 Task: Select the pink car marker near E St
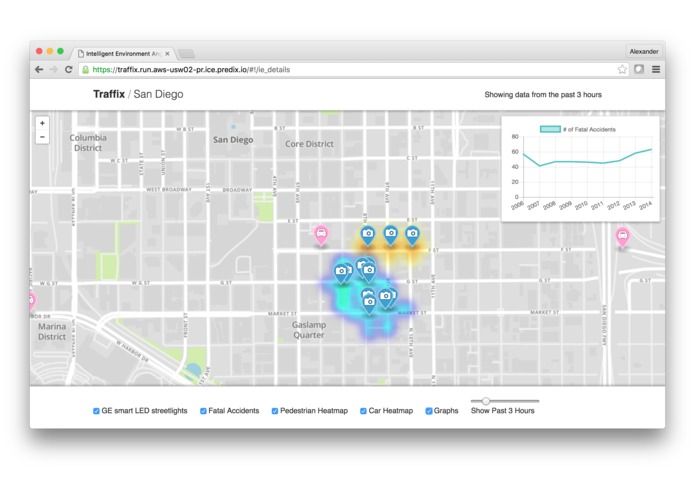click(321, 235)
